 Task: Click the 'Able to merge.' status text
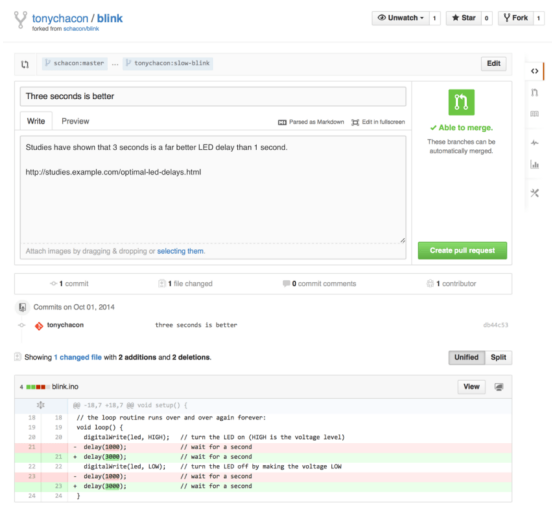(461, 128)
